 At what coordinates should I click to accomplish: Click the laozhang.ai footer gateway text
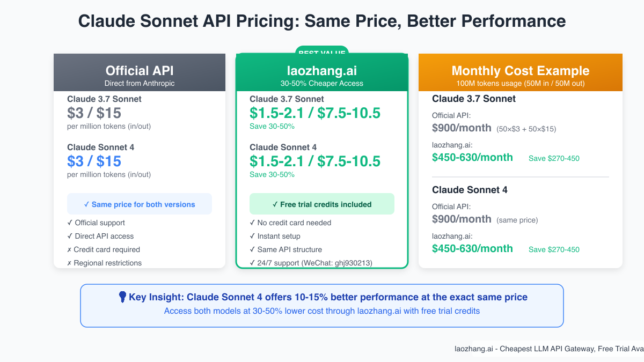pos(548,349)
